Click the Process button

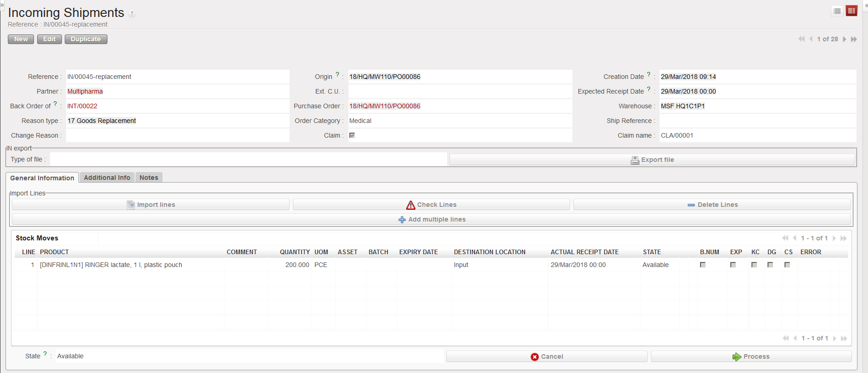[751, 356]
